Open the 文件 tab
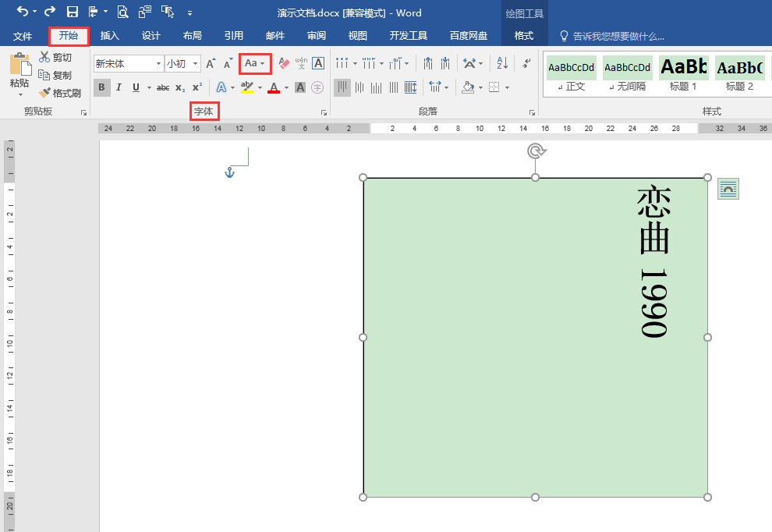 (x=22, y=36)
